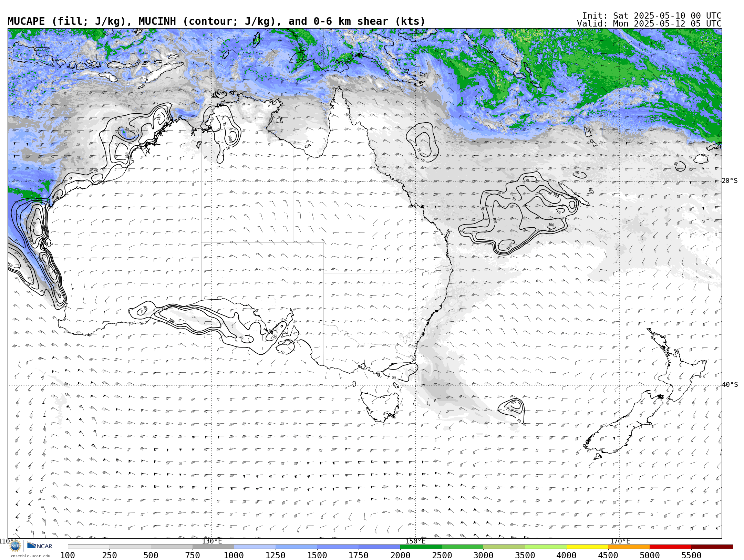
Task: Click the color bar label 1250
Action: (x=276, y=556)
